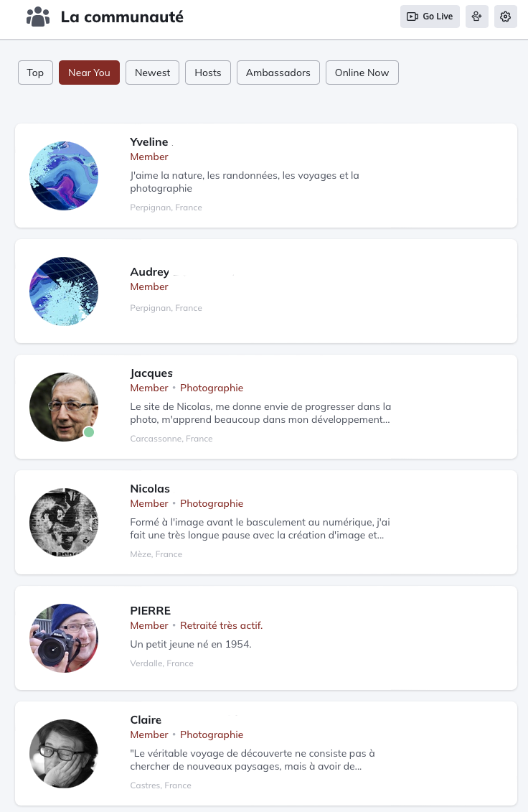
Task: Click Nicolas's Photographie tag
Action: coord(212,503)
